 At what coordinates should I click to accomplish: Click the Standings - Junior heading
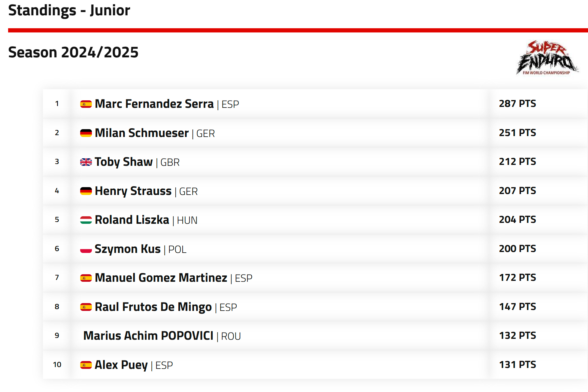coord(69,10)
